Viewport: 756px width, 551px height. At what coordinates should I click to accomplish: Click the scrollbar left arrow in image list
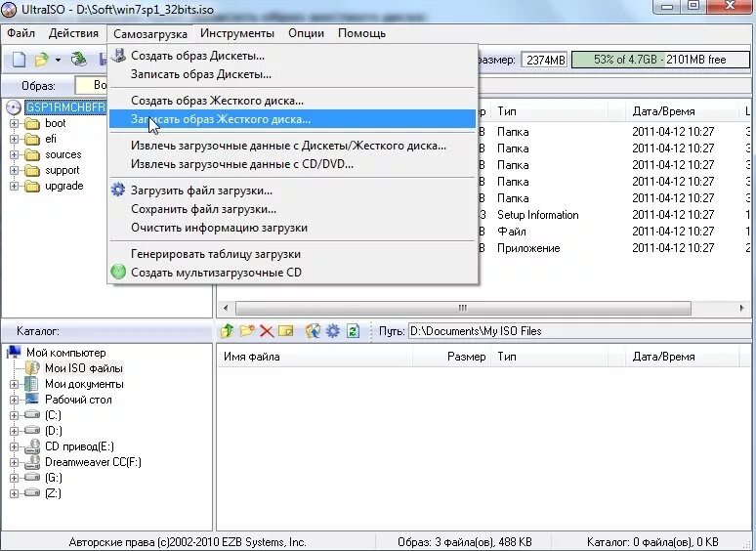point(226,308)
